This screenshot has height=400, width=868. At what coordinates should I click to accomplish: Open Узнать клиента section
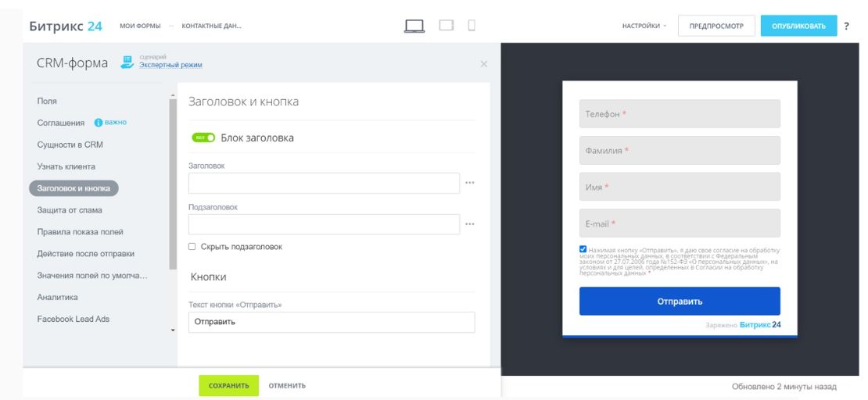click(66, 166)
